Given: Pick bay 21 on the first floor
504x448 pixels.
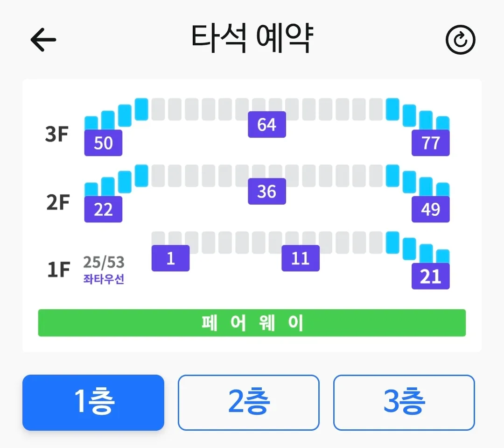Looking at the screenshot, I should pos(430,276).
